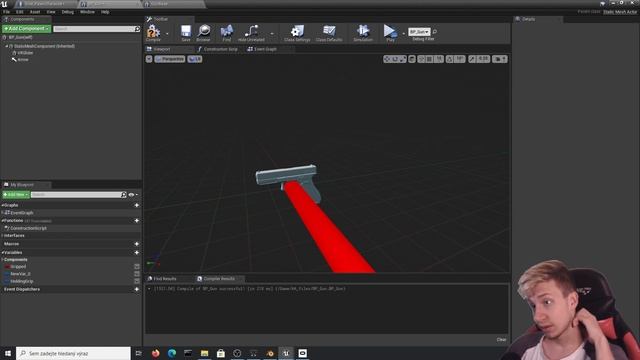This screenshot has height=360, width=640.
Task: Select the EventGraph item
Action: pos(22,213)
